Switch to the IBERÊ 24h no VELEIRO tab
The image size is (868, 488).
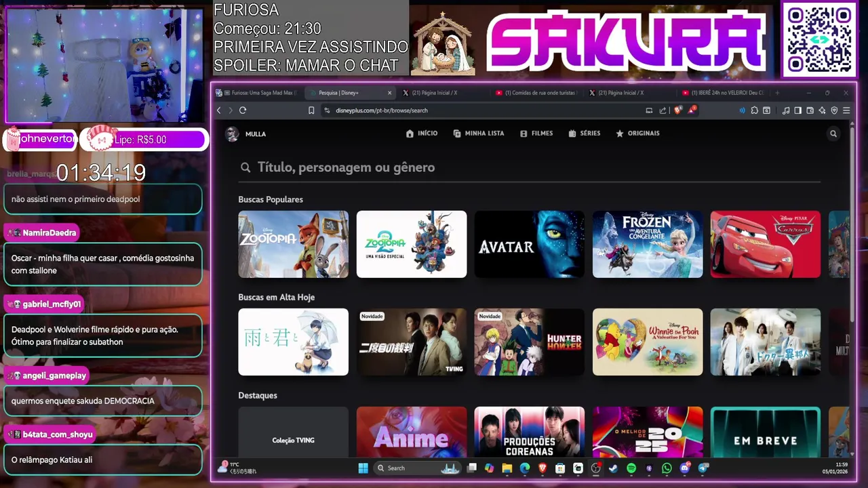723,93
